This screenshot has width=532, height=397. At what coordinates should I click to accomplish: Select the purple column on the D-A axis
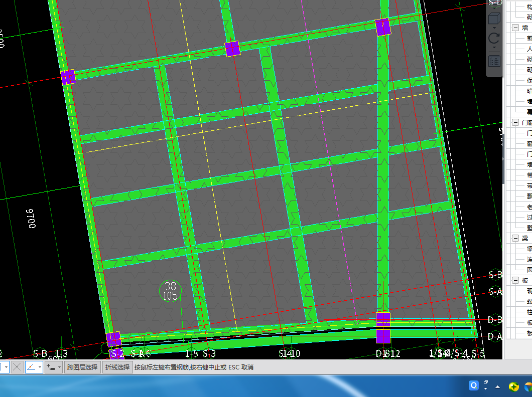pos(383,336)
